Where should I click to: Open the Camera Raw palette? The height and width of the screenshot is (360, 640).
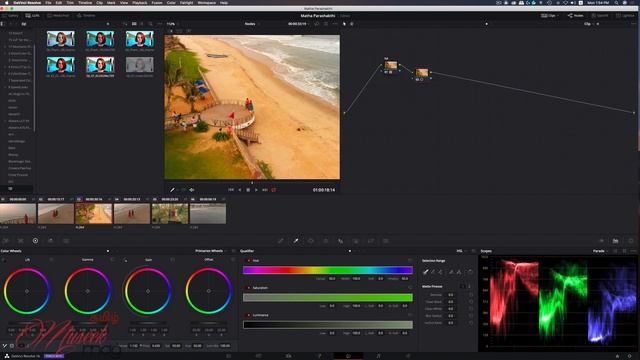coord(6,241)
